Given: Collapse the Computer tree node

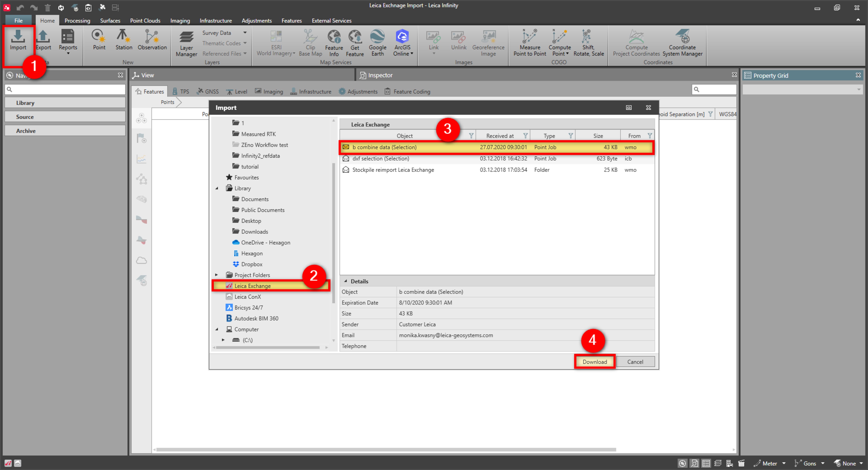Looking at the screenshot, I should (217, 329).
